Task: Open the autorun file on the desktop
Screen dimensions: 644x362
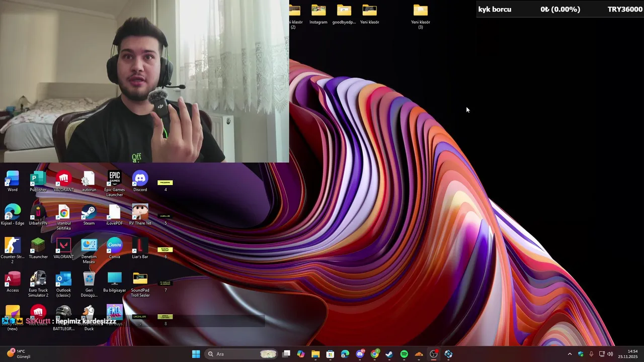Action: tap(89, 182)
